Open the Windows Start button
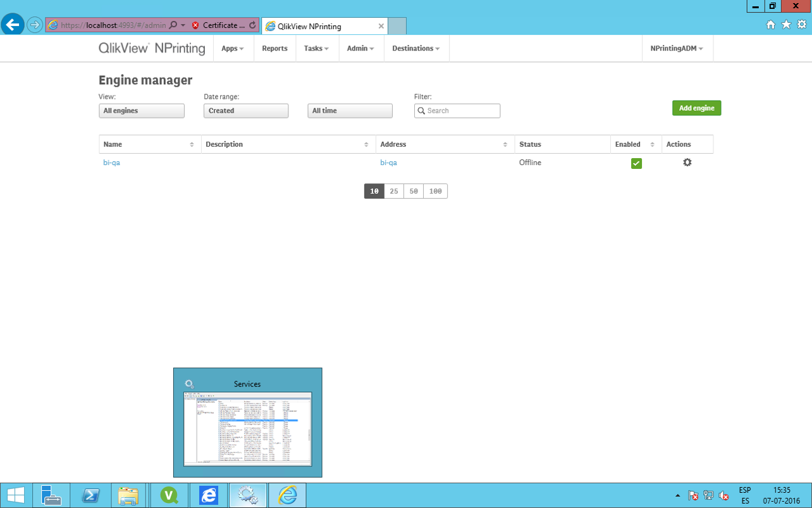The image size is (812, 508). [16, 495]
